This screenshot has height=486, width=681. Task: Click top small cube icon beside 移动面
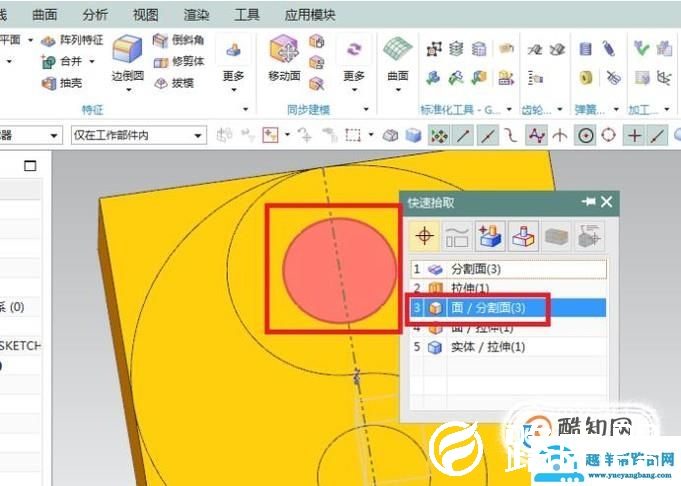(x=317, y=42)
